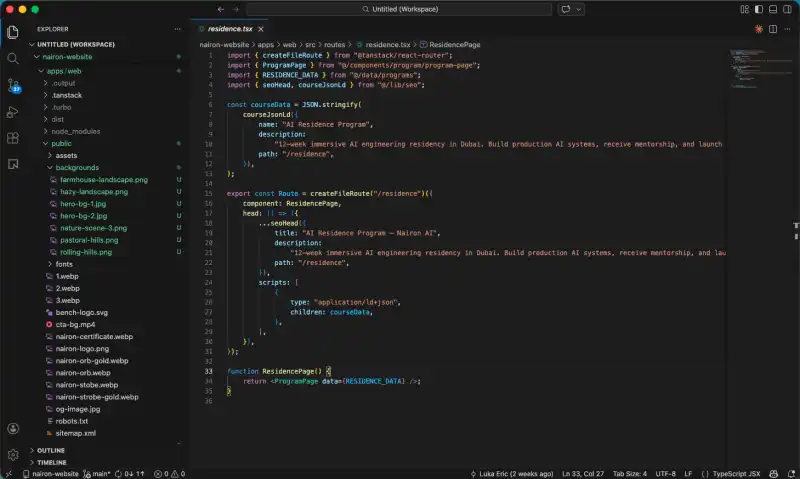Click the Untitled (Workspace) command center search field

click(399, 9)
